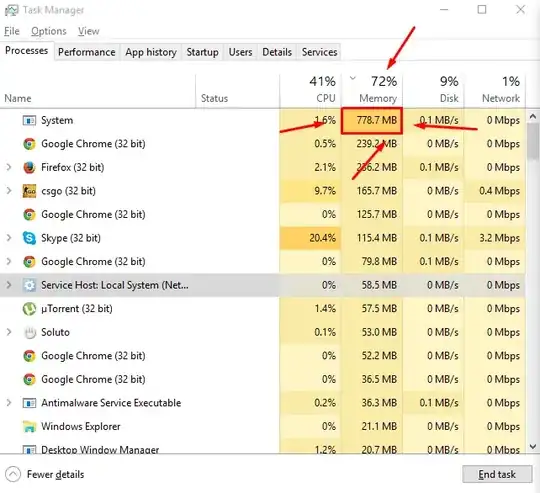Click Chrome icon in 52.2 MB row
This screenshot has width=540, height=493.
click(x=29, y=356)
